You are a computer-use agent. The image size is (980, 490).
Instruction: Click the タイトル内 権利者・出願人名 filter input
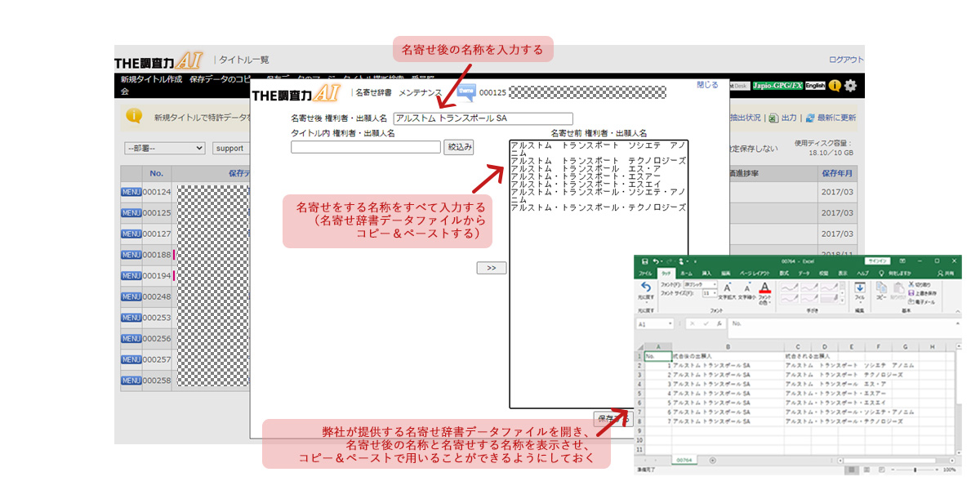366,147
